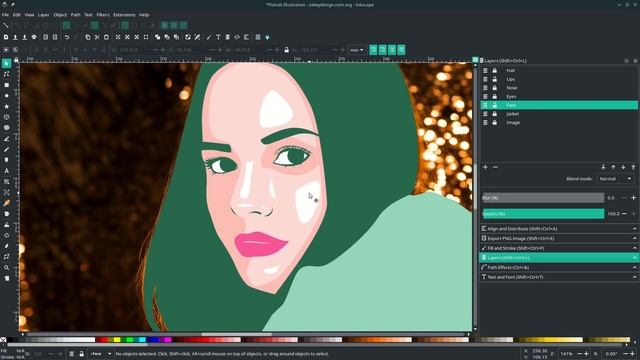The image size is (640, 360).
Task: Click the Blur (%) slider bar
Action: pos(543,198)
